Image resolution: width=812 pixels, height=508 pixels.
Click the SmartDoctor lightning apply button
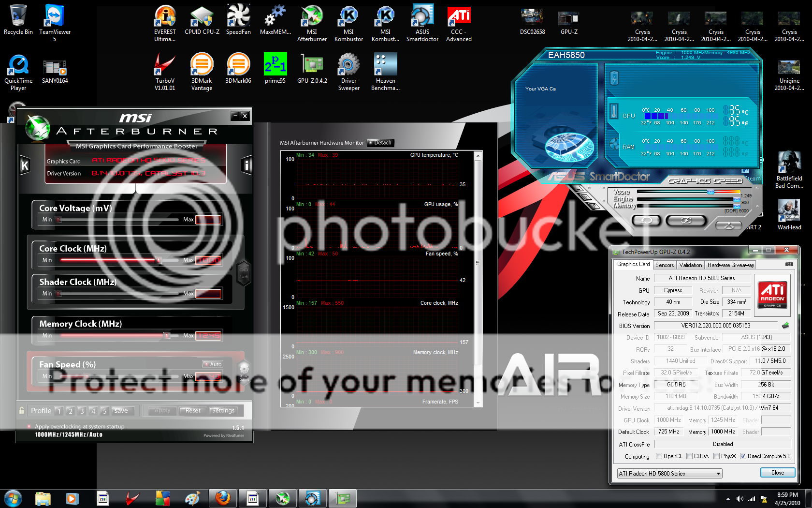686,221
